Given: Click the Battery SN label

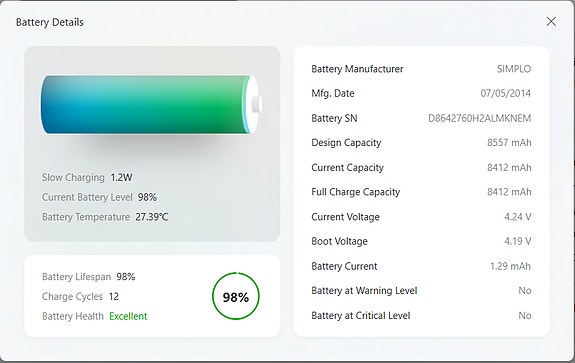Looking at the screenshot, I should (334, 118).
